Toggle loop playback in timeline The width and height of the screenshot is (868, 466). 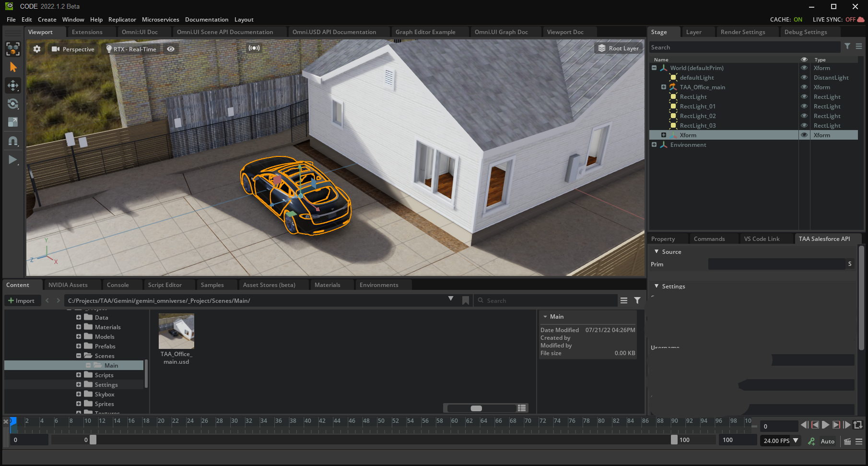coord(858,425)
